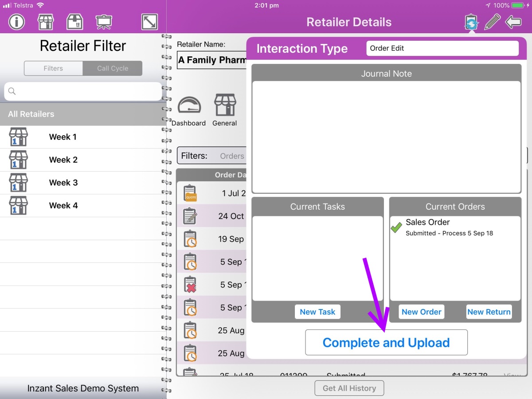This screenshot has height=399, width=532.
Task: Tap the Journal Note header
Action: coord(386,74)
